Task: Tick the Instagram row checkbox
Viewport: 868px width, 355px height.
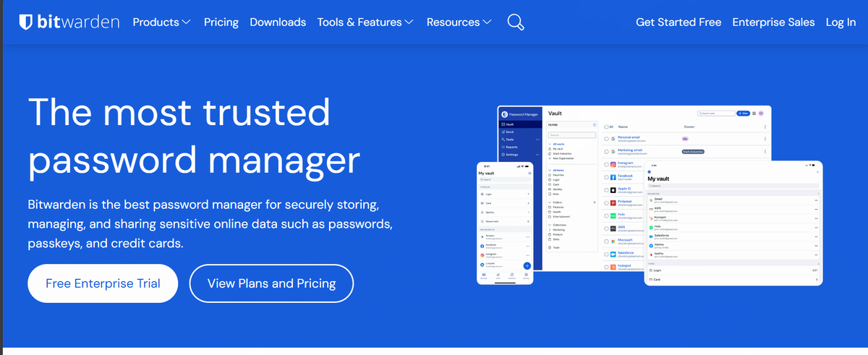Action: click(606, 165)
